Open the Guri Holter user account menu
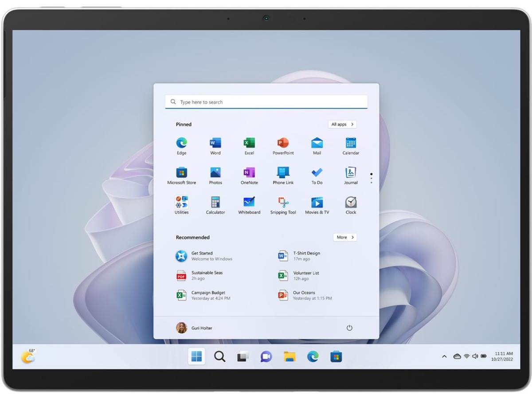The height and width of the screenshot is (399, 532). [194, 328]
